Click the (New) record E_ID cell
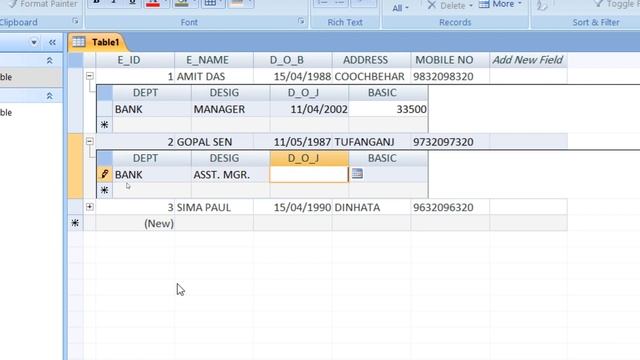 pos(135,223)
